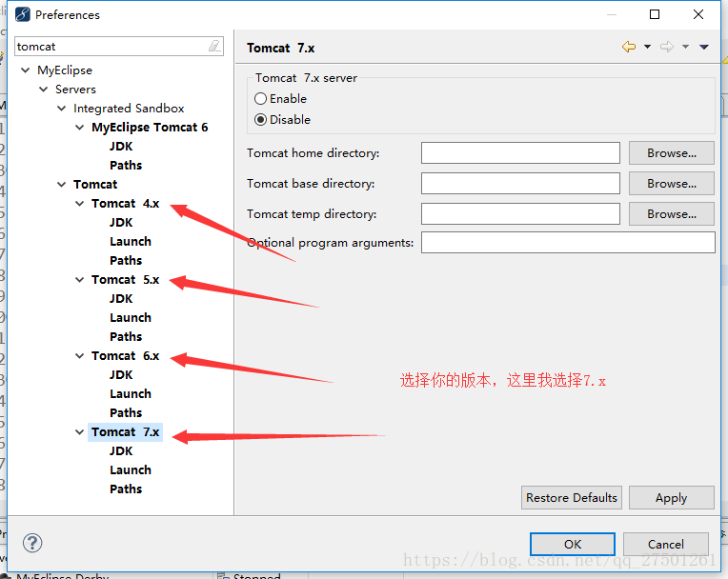Image resolution: width=728 pixels, height=579 pixels.
Task: Open Paths under Tomcat 6.x
Action: 126,412
